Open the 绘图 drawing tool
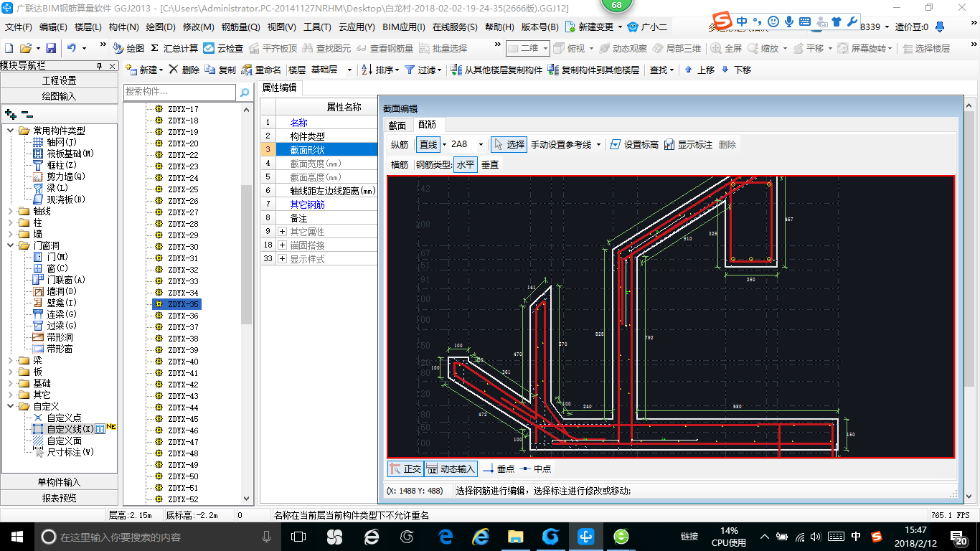Image resolution: width=980 pixels, height=551 pixels. (x=128, y=48)
